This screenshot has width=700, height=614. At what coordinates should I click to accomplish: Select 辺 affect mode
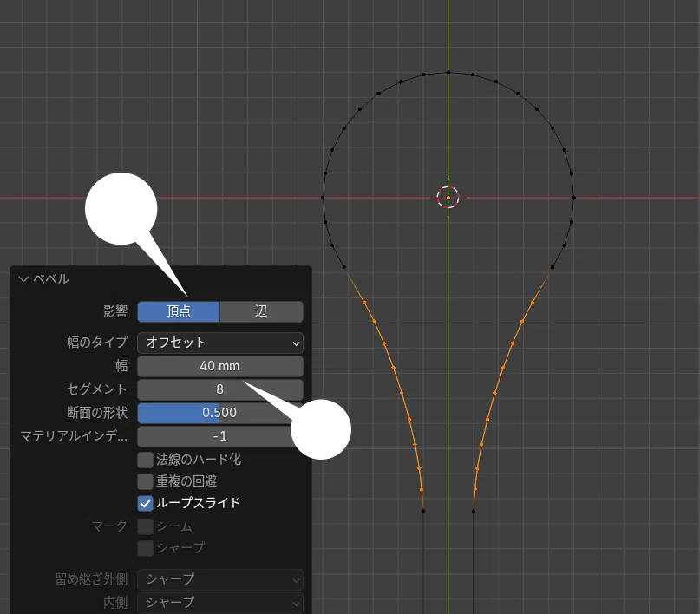pos(261,311)
